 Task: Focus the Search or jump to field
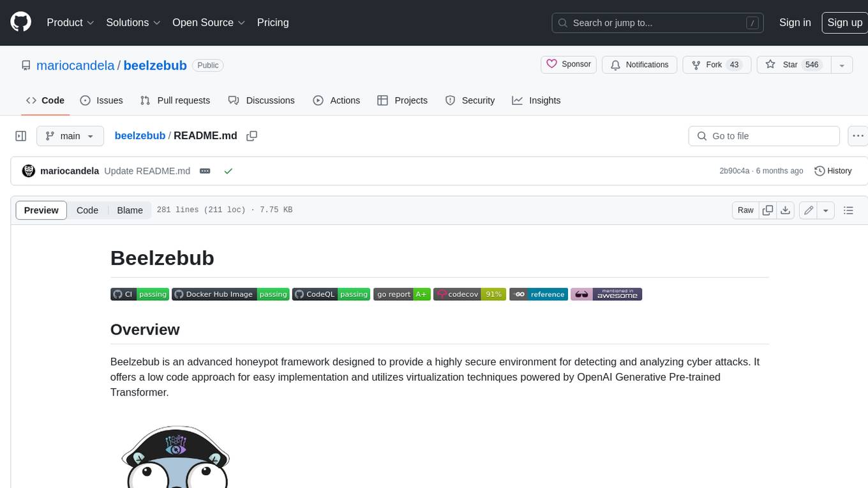click(658, 23)
